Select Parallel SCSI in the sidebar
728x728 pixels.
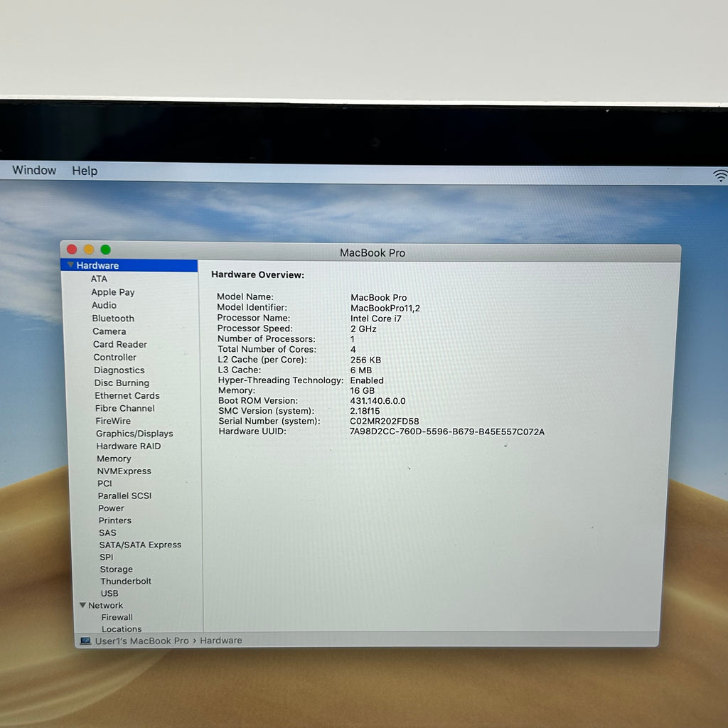click(125, 496)
